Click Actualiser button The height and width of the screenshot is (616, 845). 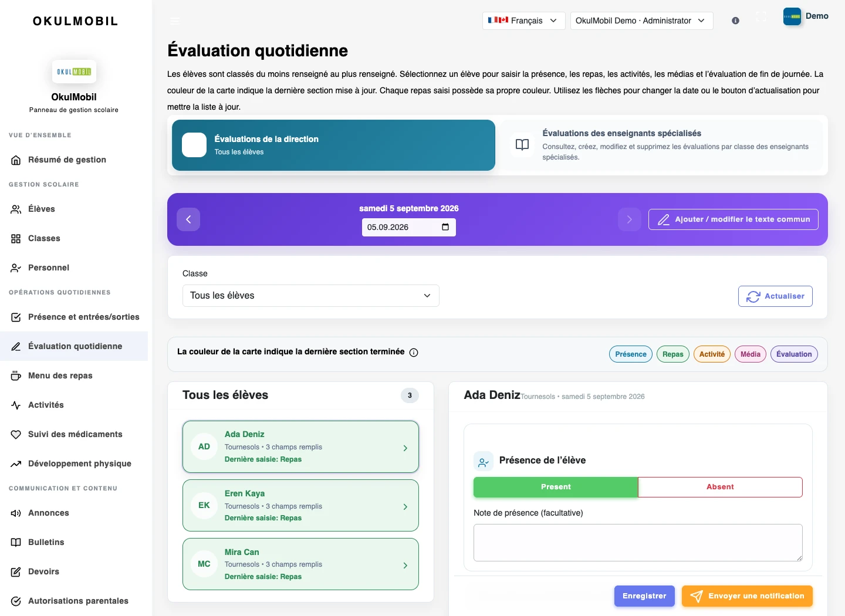(x=775, y=296)
